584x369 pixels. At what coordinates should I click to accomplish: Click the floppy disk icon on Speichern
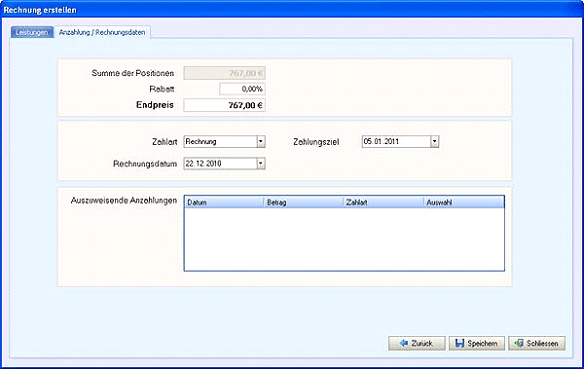coord(460,343)
